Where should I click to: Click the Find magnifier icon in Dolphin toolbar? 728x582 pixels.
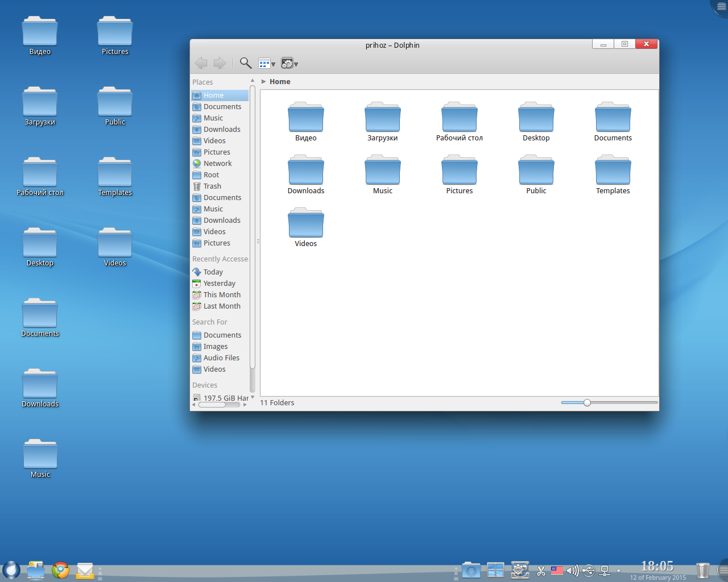click(245, 63)
